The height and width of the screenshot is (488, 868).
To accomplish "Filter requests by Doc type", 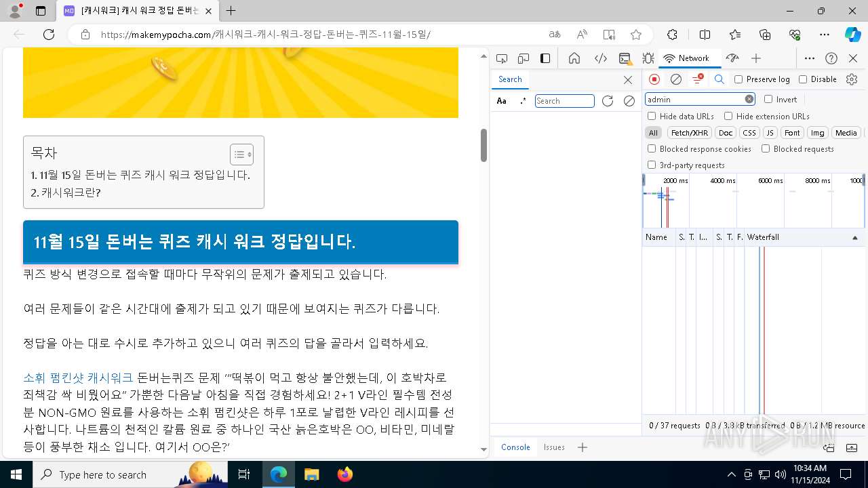I will pyautogui.click(x=726, y=133).
